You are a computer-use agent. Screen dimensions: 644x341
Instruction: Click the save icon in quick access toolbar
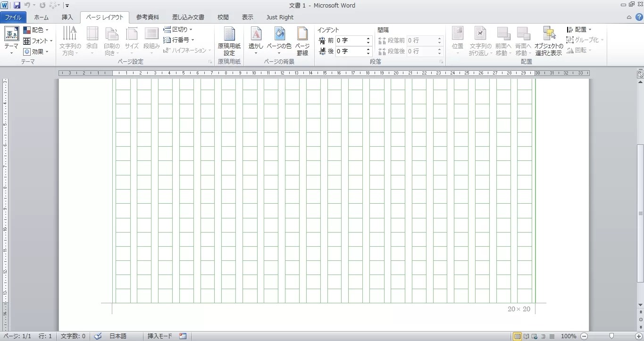(17, 6)
